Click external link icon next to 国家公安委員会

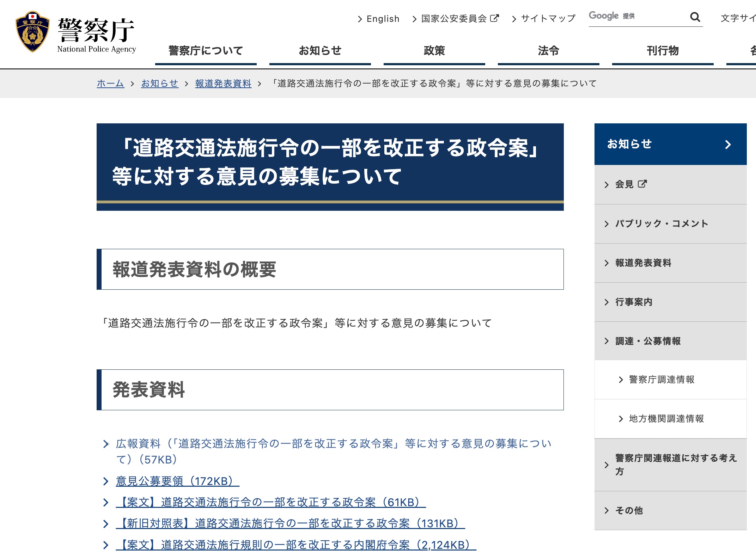tap(495, 18)
